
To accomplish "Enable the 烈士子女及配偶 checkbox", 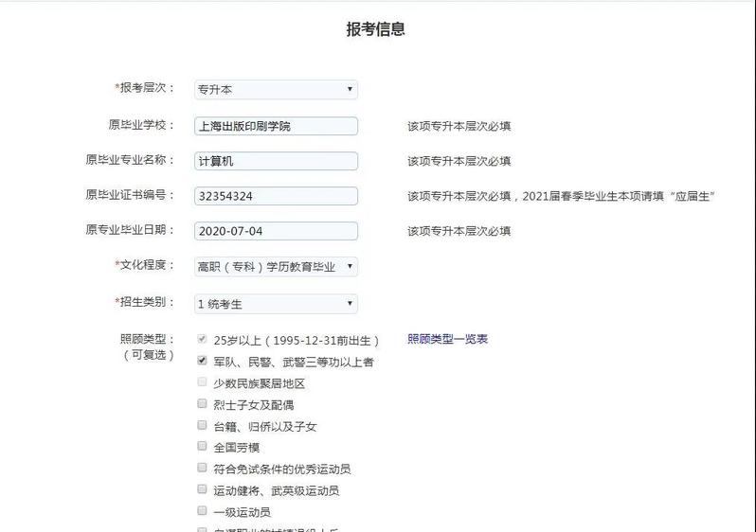I will pyautogui.click(x=202, y=403).
